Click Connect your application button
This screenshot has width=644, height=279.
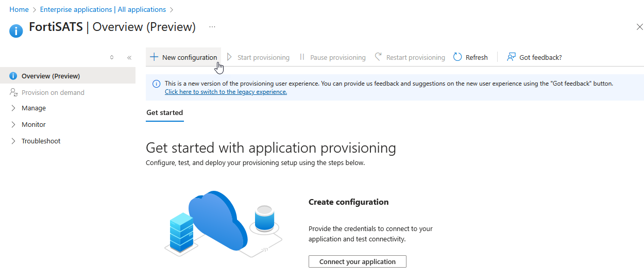click(358, 261)
